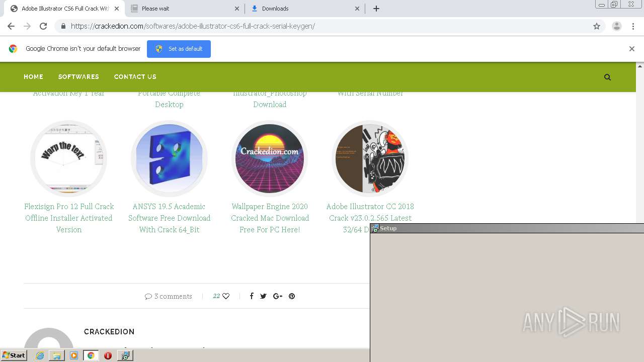Click the Illustrator CC artwork thumbnail
The image size is (644, 362).
pos(370,158)
